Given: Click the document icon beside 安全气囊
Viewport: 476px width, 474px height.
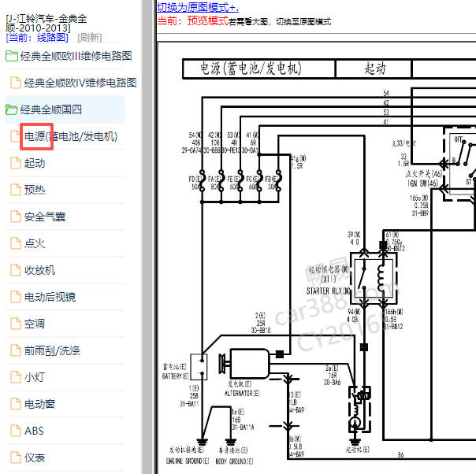Looking at the screenshot, I should [16, 217].
